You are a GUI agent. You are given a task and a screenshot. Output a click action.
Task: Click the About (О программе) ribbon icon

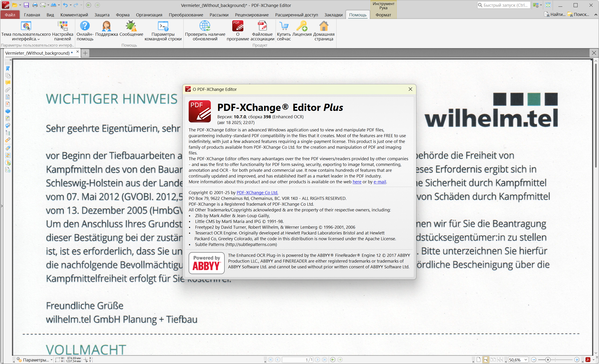click(238, 31)
